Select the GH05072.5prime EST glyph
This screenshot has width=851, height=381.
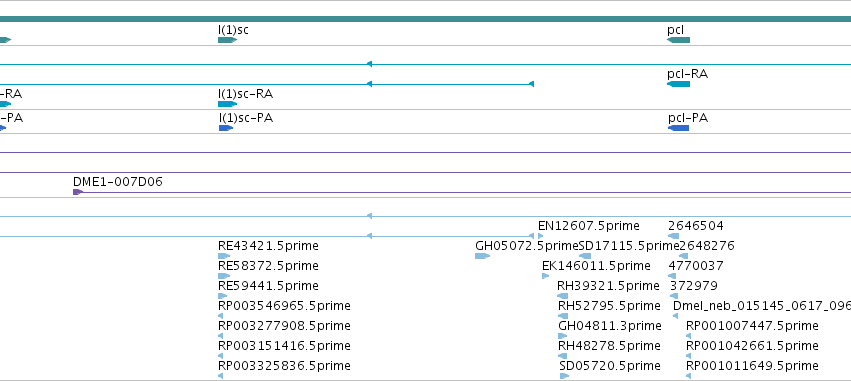(482, 256)
